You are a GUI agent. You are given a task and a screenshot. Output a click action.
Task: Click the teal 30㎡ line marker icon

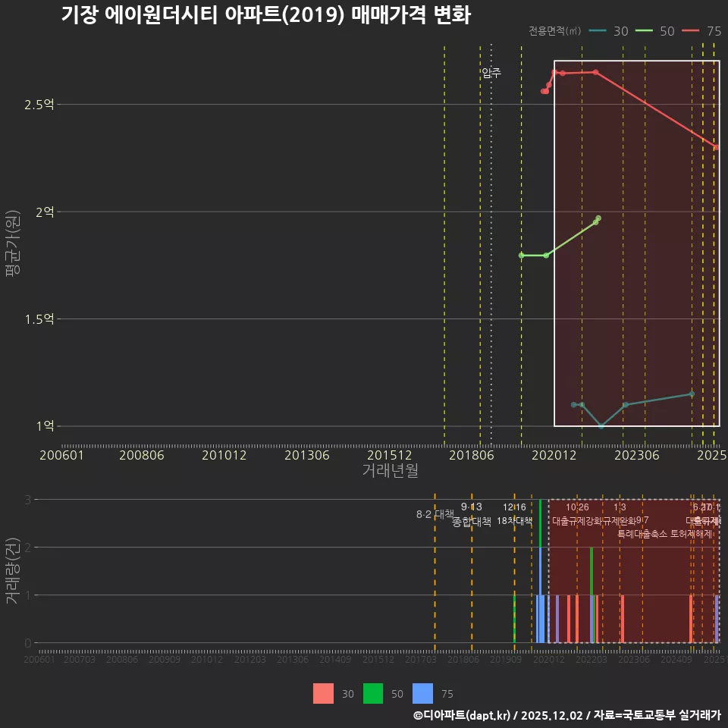click(x=597, y=32)
